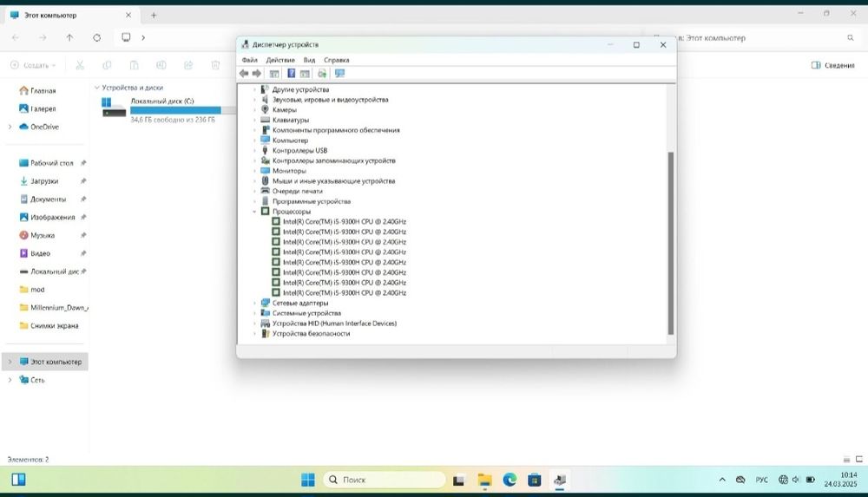Open Task View from the taskbar
This screenshot has width=868, height=497.
458,480
